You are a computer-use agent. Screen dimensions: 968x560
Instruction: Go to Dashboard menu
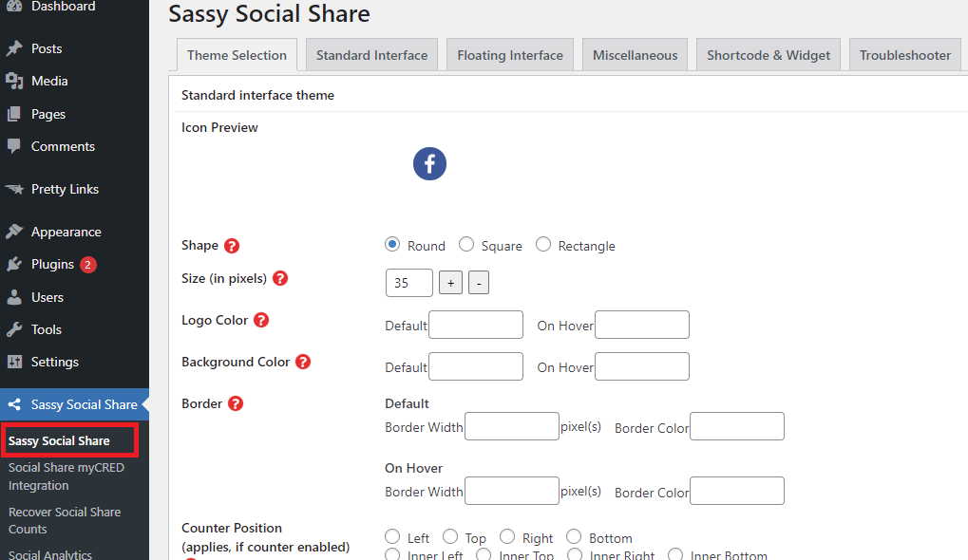click(63, 6)
